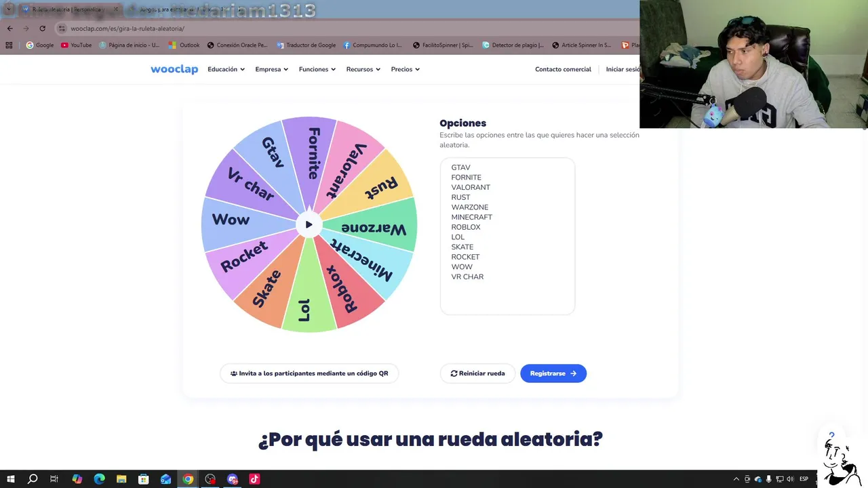Click the volume icon in system tray
Screen dimensions: 868x488
tap(790, 479)
